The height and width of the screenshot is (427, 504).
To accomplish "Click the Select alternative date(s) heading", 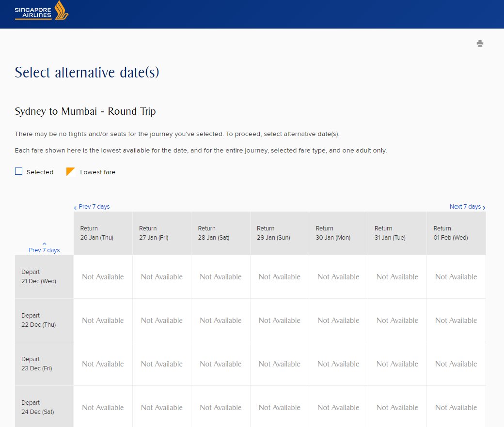I will [87, 73].
